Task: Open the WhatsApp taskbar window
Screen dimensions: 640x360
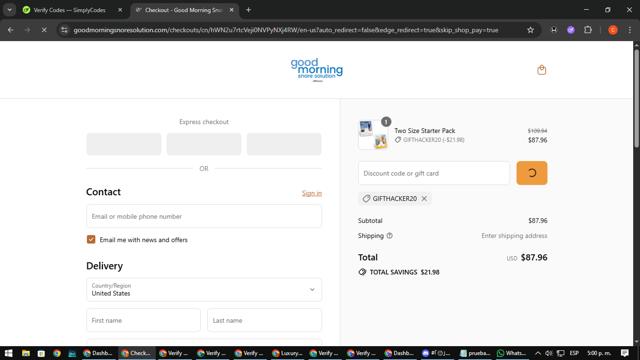Action: coord(511,353)
